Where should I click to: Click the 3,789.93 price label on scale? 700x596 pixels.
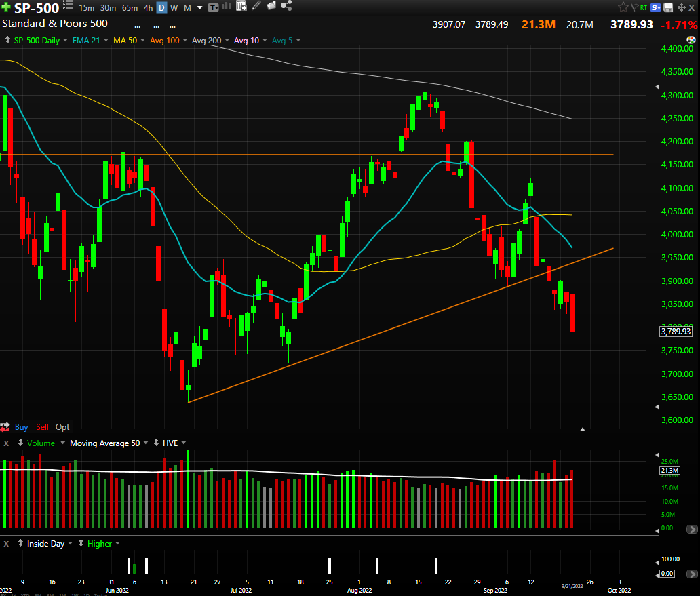[x=676, y=332]
